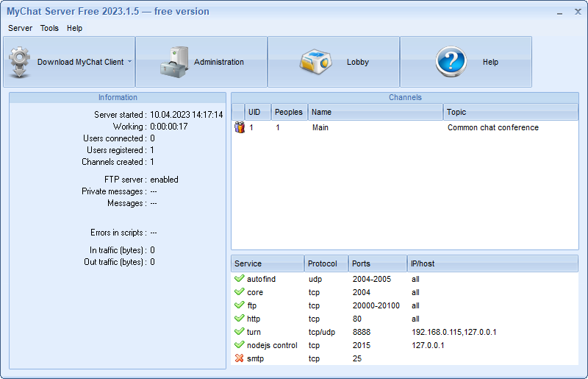Open the Tools menu
The image size is (588, 379).
pos(49,28)
